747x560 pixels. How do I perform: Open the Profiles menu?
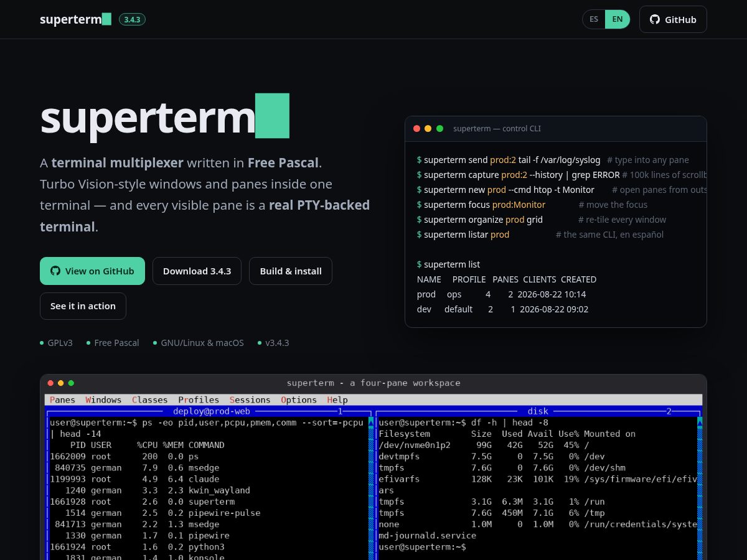199,400
